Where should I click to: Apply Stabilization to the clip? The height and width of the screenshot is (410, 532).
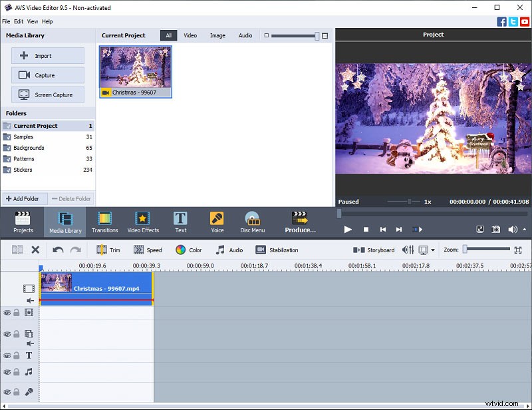tap(277, 250)
